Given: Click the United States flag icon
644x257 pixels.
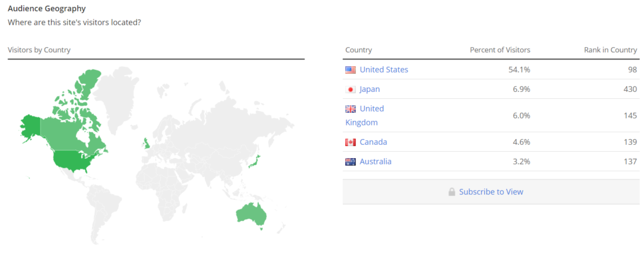Looking at the screenshot, I should tap(350, 70).
